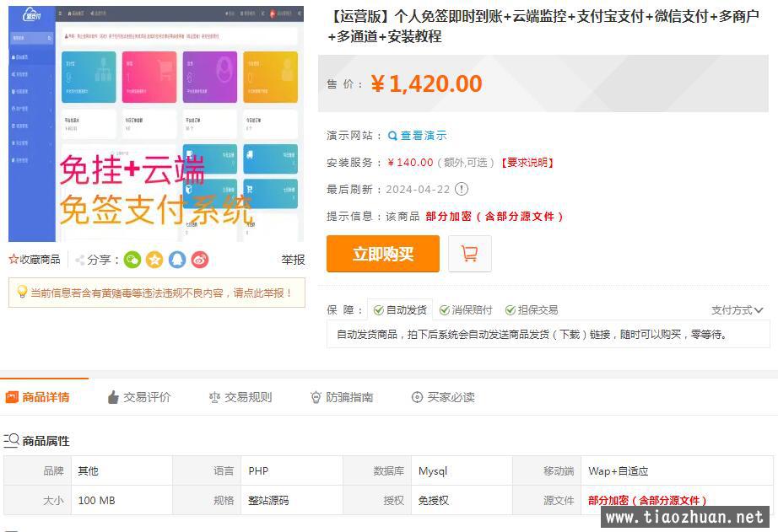Click 部分加密 text in 源文件 table cell
The height and width of the screenshot is (532, 778).
[x=647, y=500]
